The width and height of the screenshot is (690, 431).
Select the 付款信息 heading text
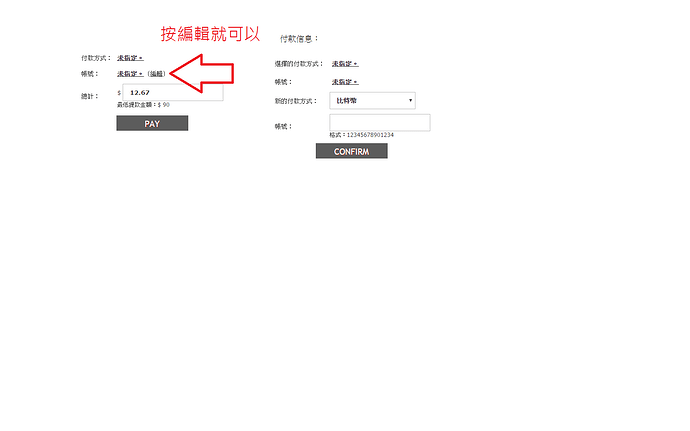pos(299,39)
